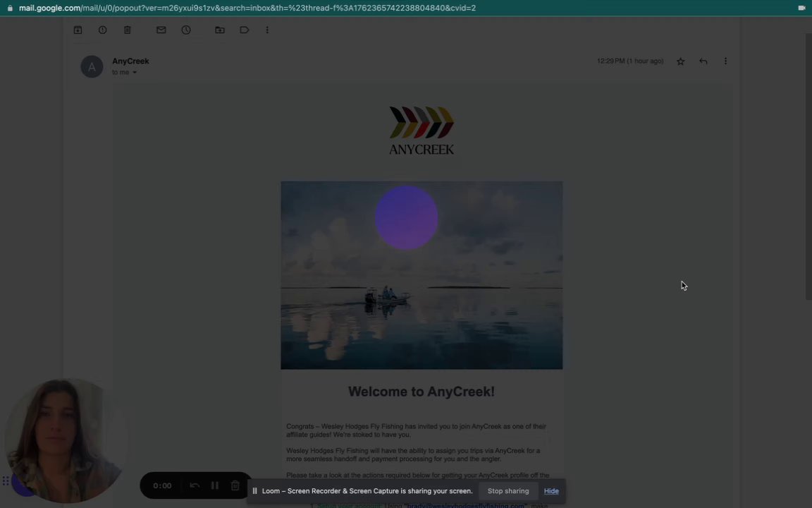Click the AnyCreek sender avatar
The image size is (812, 508).
pos(92,67)
